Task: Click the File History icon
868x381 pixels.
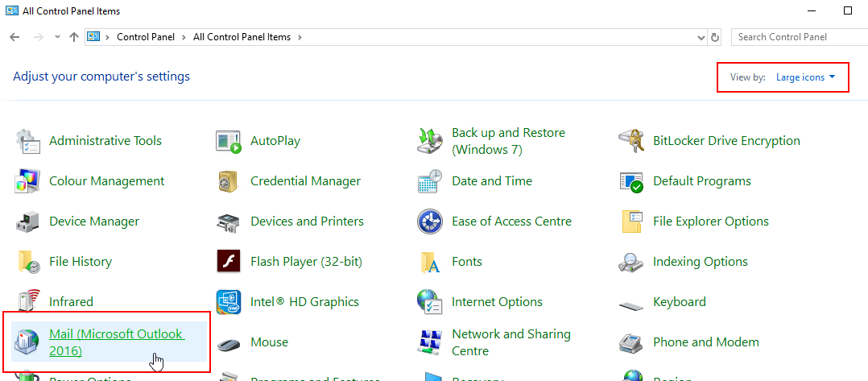Action: point(27,262)
